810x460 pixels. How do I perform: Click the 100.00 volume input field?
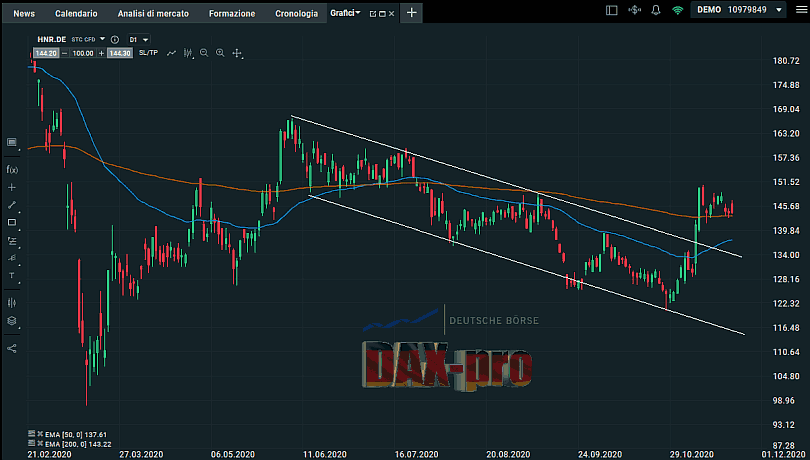coord(83,53)
